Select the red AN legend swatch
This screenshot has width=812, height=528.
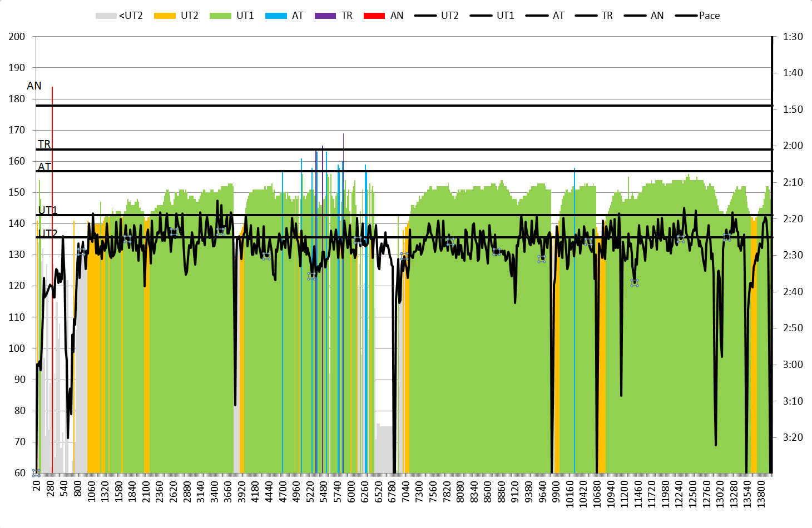[x=374, y=16]
